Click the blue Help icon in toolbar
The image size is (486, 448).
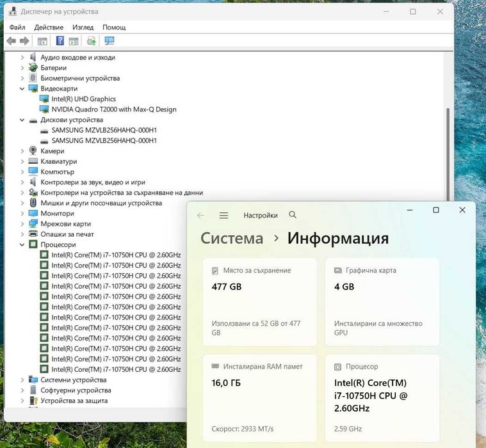[60, 40]
